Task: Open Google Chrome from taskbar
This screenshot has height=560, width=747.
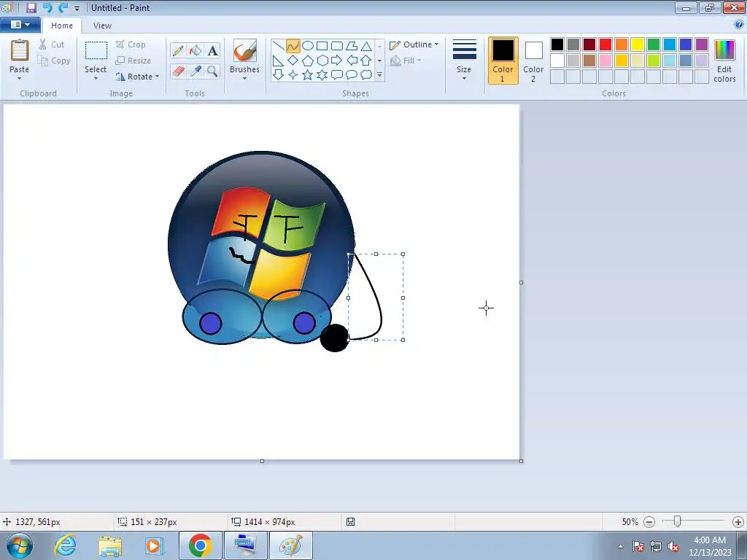Action: [x=200, y=545]
